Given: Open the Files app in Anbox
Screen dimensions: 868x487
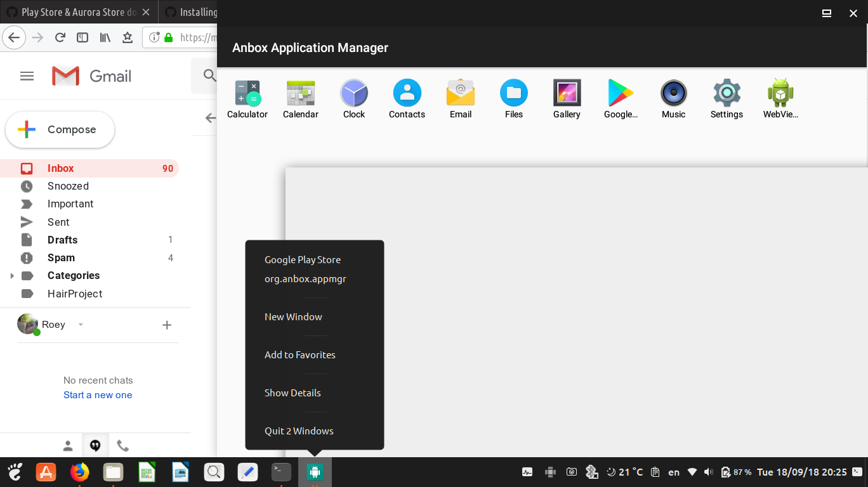Looking at the screenshot, I should 514,100.
